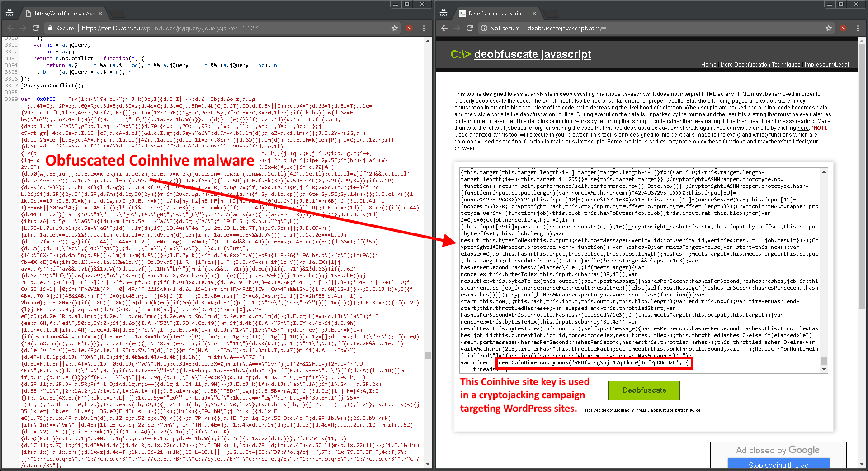Open the left browser's three-dot menu
Screen dimensions: 868x471
[424, 28]
